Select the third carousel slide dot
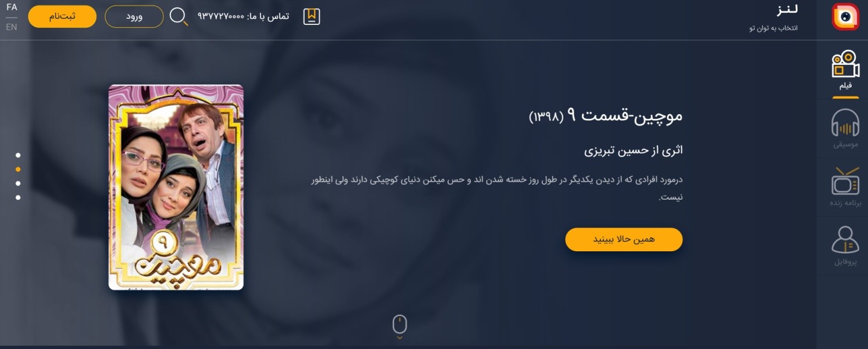Viewport: 868px width, 349px height. (x=18, y=183)
